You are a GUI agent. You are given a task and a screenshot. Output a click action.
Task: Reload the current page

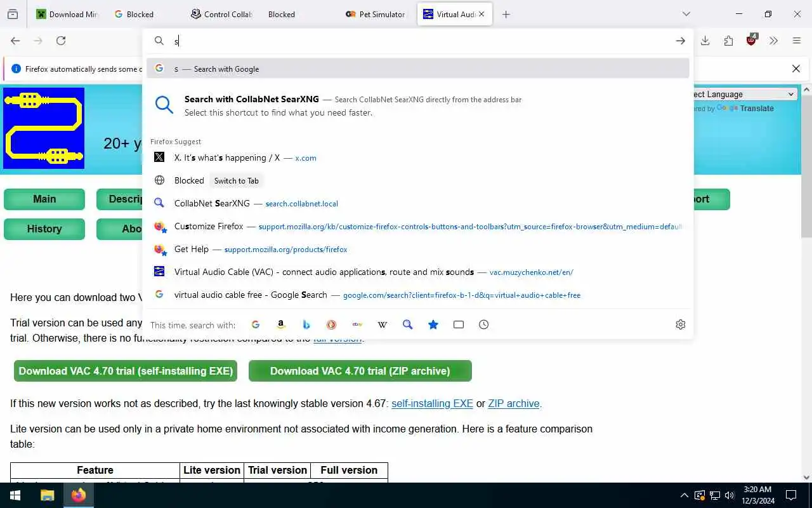(61, 41)
